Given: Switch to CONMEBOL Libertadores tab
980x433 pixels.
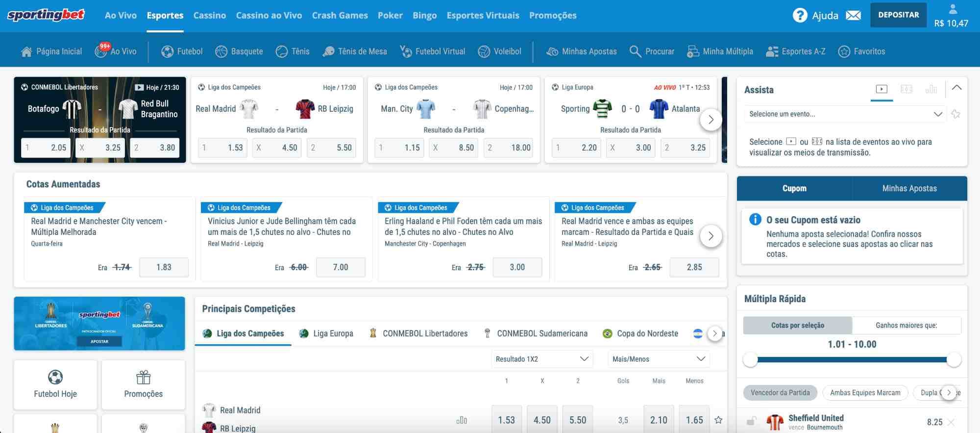Looking at the screenshot, I should (x=418, y=333).
